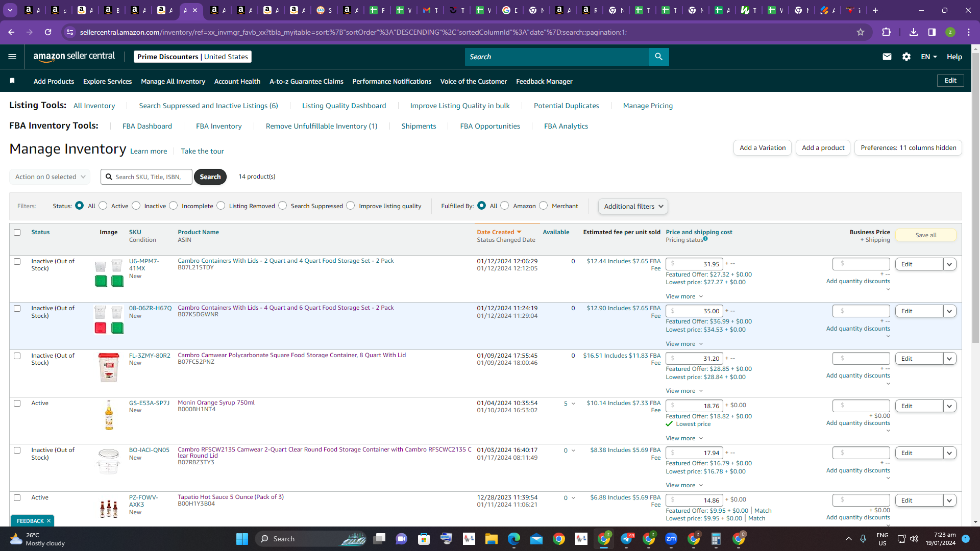Open Feedback Manager menu item
Screen dimensions: 980x551
coord(544,81)
